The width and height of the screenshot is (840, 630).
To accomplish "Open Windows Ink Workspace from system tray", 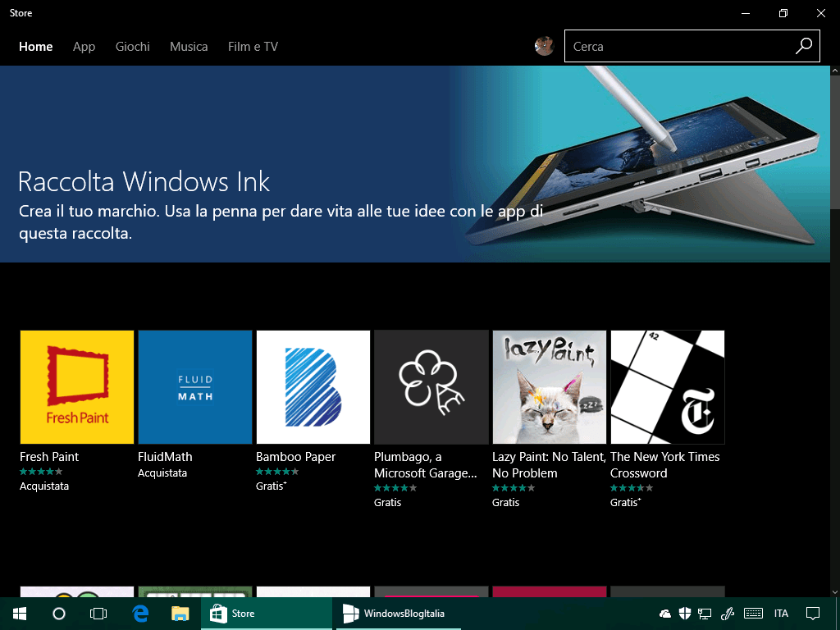I will [728, 613].
